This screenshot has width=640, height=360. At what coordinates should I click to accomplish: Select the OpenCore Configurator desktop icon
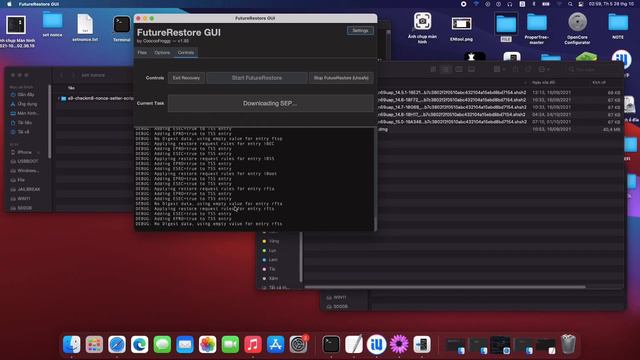[x=578, y=29]
